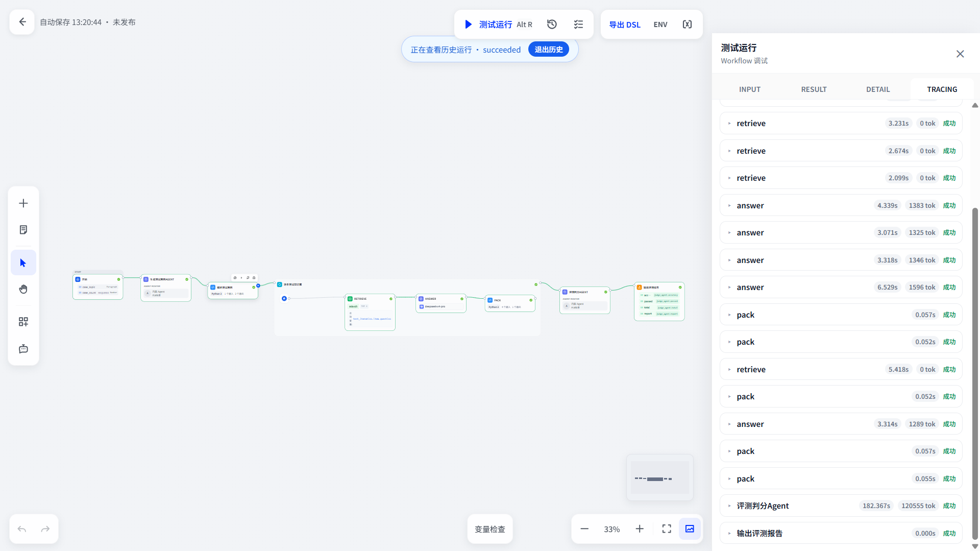Open the run history clock icon
Viewport: 980px width, 551px height.
[x=552, y=25]
